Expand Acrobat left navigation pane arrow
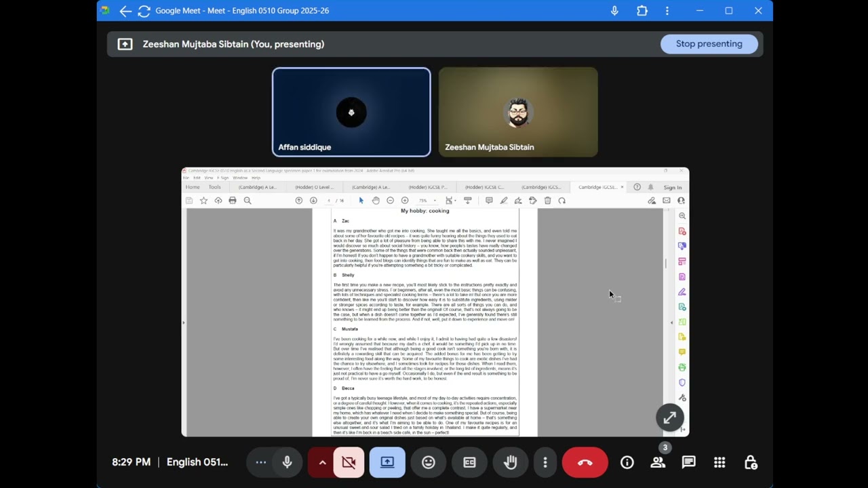Viewport: 868px width, 488px height. [x=184, y=323]
